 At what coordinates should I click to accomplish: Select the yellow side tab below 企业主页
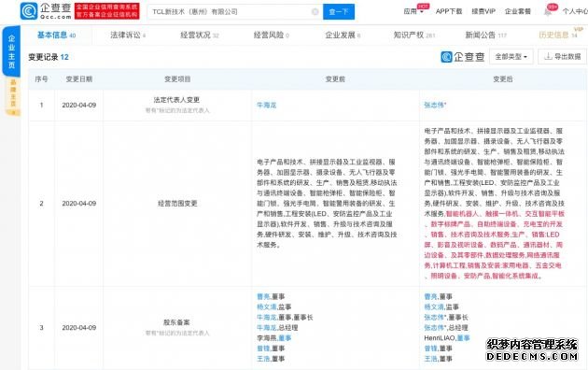pyautogui.click(x=13, y=96)
